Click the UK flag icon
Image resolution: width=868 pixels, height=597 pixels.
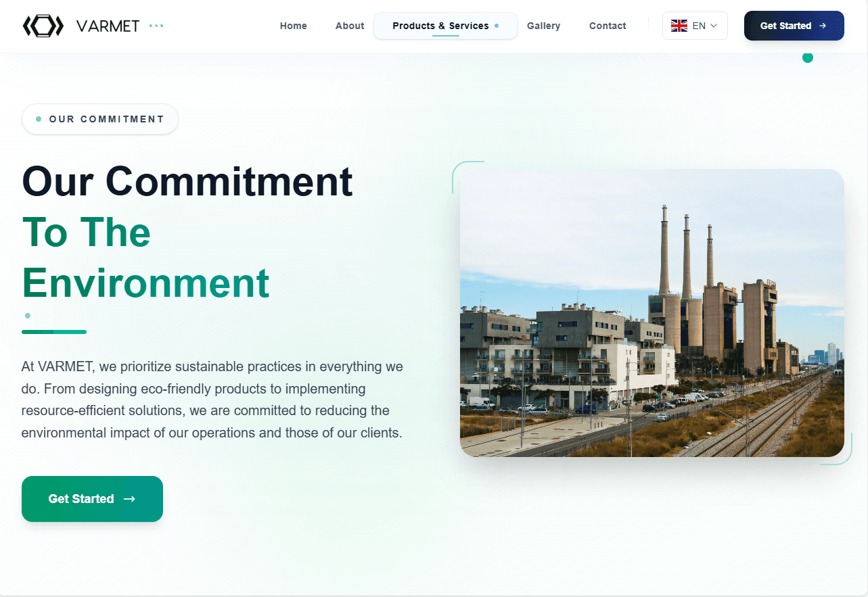tap(679, 26)
